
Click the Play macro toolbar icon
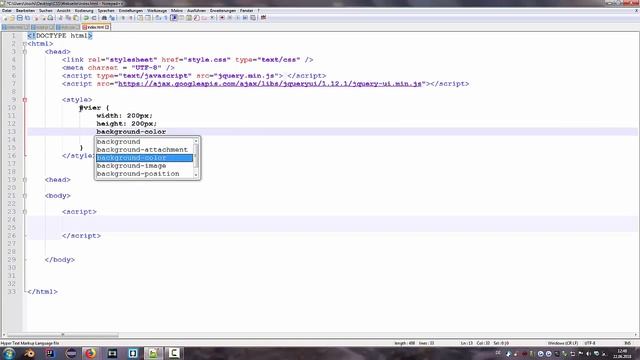[x=238, y=18]
